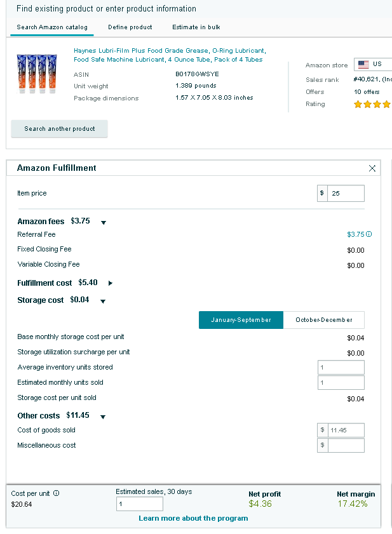Screen dimensions: 392x534
Task: Collapse the Storage cost section
Action: click(x=103, y=301)
